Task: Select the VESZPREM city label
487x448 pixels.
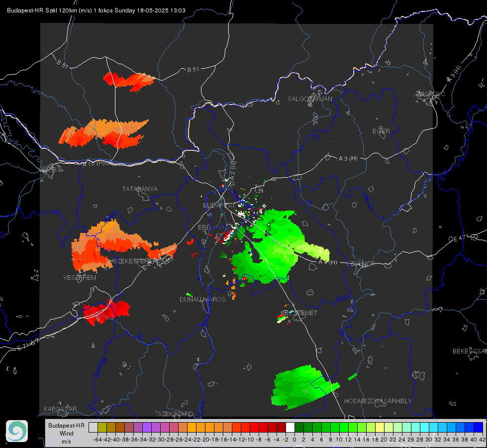Action: click(80, 277)
